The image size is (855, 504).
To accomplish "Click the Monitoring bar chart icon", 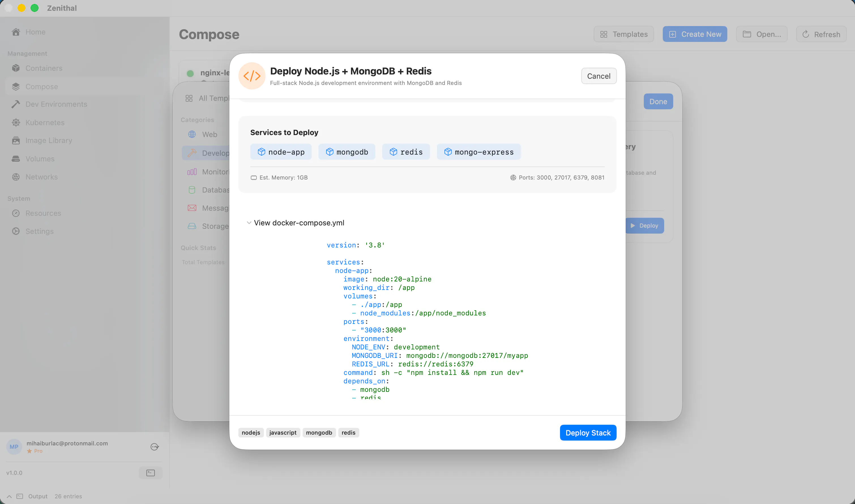I will pos(192,172).
